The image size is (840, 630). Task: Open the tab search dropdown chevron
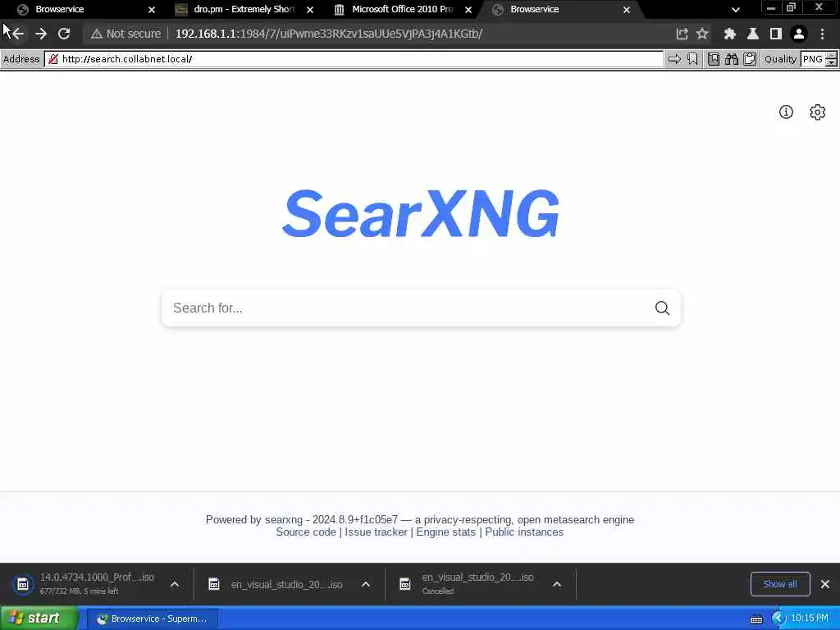coord(736,10)
